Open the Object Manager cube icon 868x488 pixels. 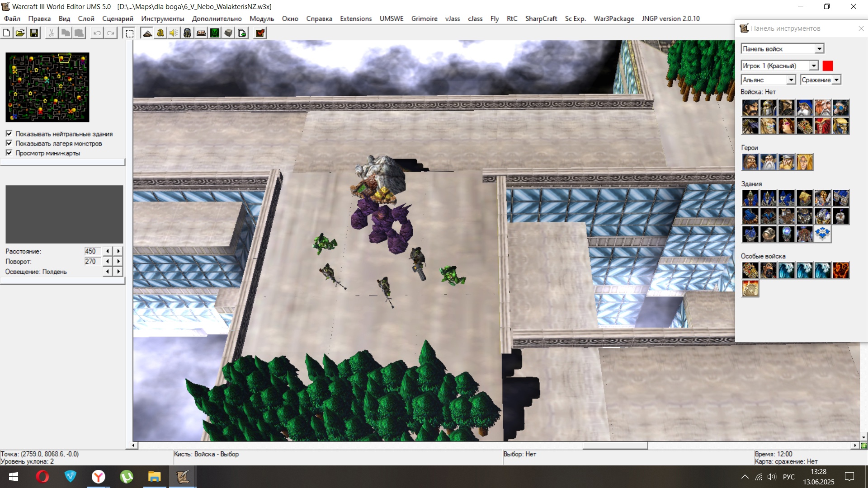point(228,33)
